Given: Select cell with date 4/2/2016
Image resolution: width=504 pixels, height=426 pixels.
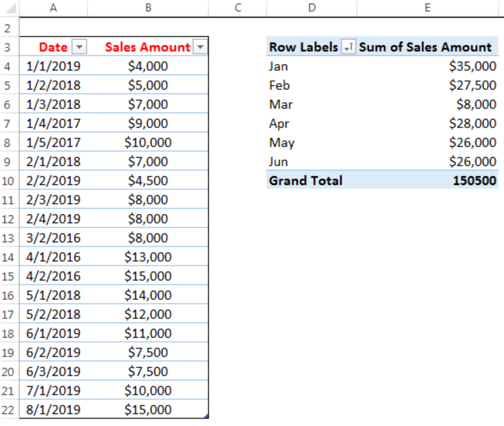Looking at the screenshot, I should pos(53,276).
